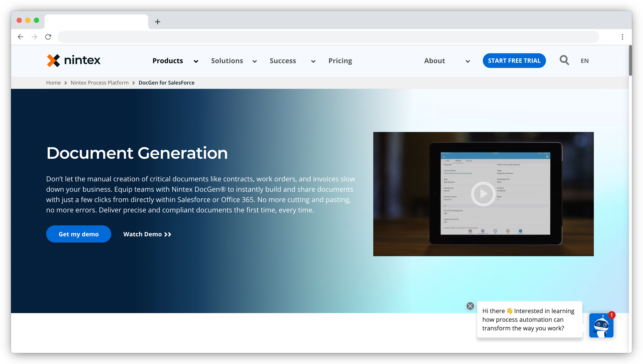Click the Document Generation heading
643x364 pixels.
(x=137, y=153)
